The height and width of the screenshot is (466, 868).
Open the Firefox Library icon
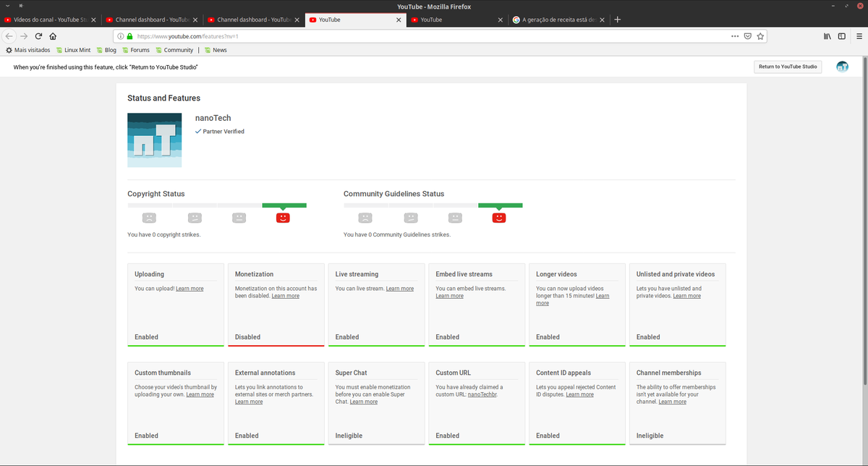pos(827,35)
